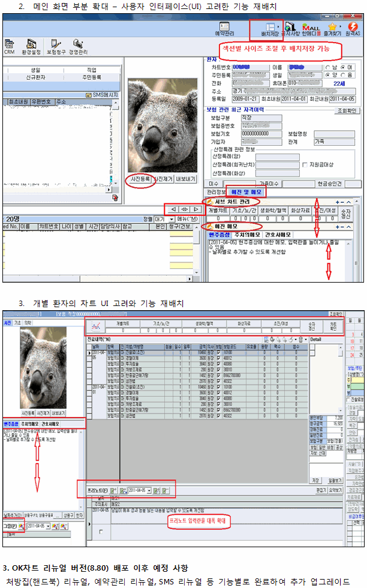Click plus icon on 서브 차트 관리 header

[x=338, y=202]
